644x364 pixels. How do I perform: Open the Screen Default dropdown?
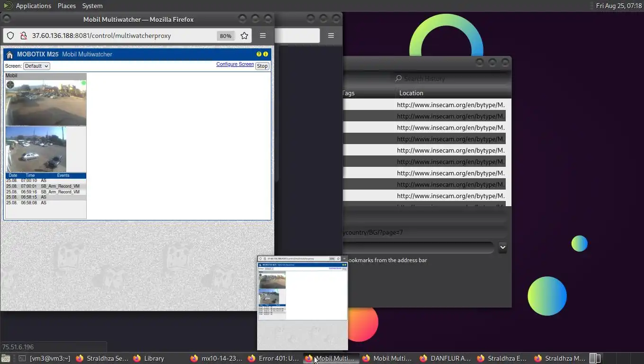coord(36,66)
